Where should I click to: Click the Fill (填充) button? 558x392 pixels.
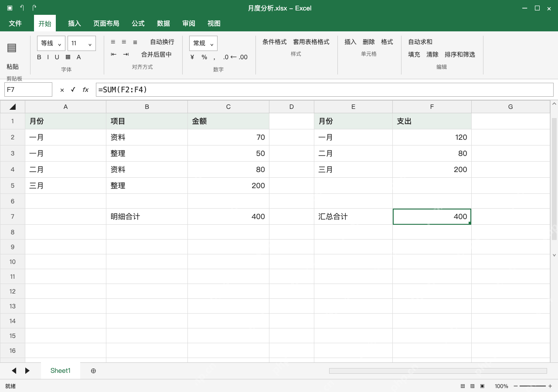(x=414, y=54)
